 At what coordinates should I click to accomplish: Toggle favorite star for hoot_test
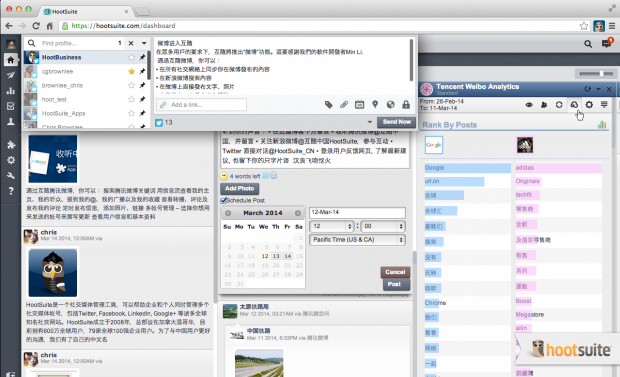(131, 99)
